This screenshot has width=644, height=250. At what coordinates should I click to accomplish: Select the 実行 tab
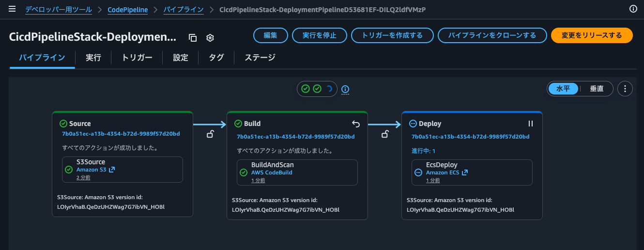(93, 58)
